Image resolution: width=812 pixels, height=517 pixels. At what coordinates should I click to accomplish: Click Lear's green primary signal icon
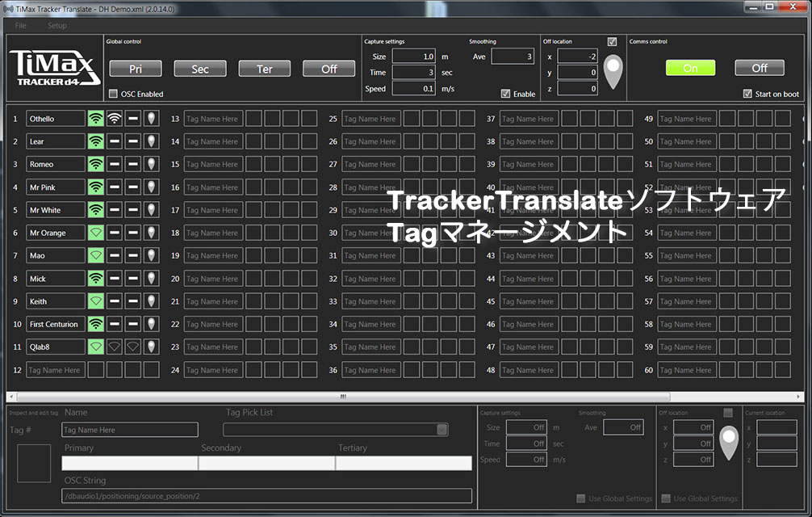(x=96, y=141)
